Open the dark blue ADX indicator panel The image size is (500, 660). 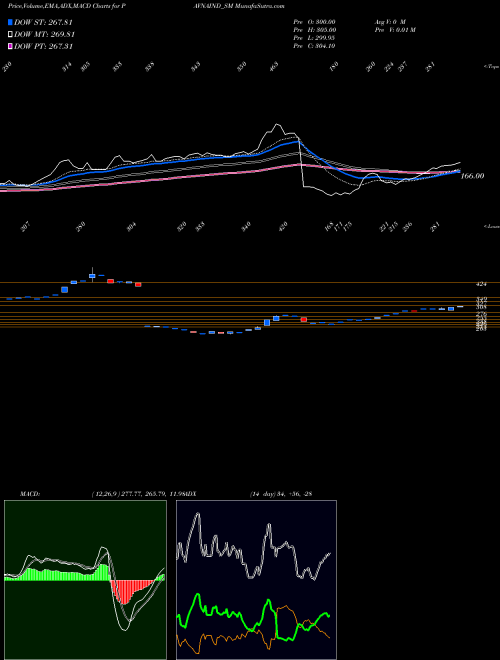[256, 580]
